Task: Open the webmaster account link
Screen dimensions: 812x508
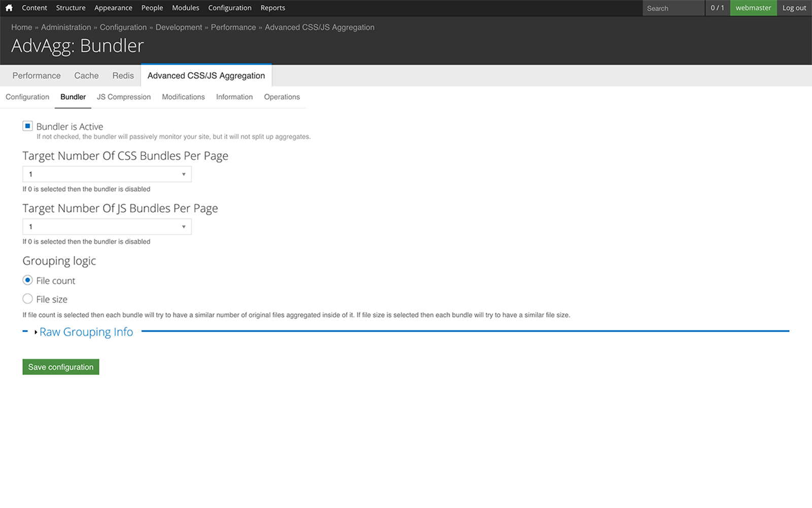Action: coord(754,8)
